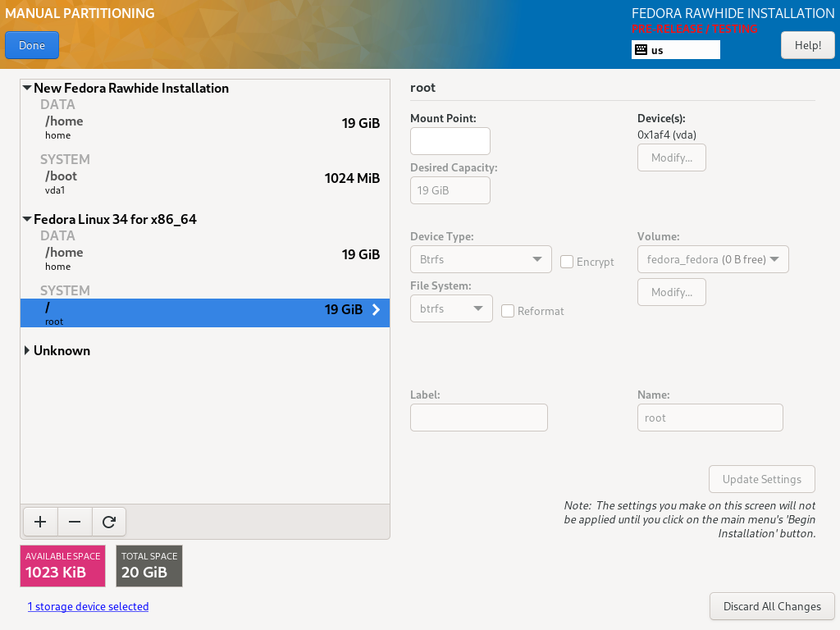Click the 0x1af4 (vda) device text
Screen dimensions: 840x630
pyautogui.click(x=667, y=135)
